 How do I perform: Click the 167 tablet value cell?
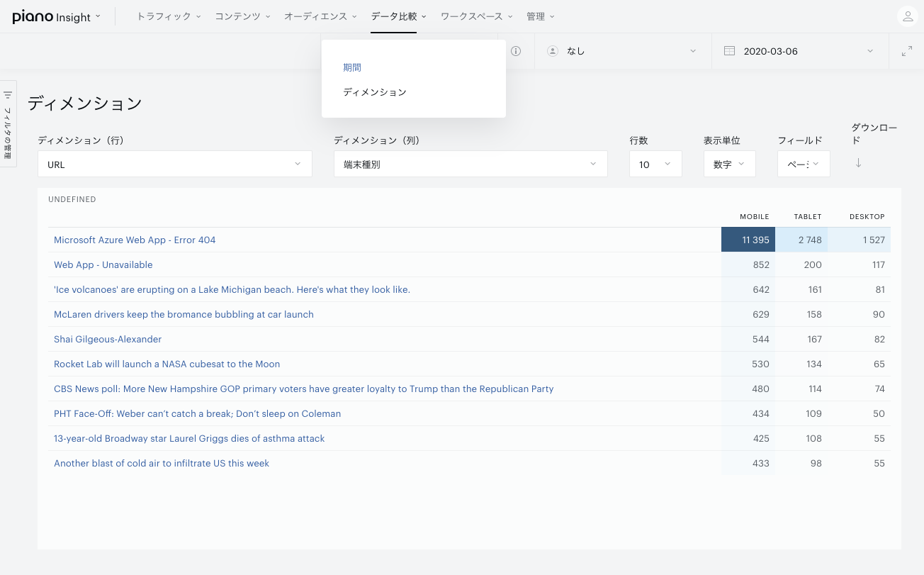[801, 339]
